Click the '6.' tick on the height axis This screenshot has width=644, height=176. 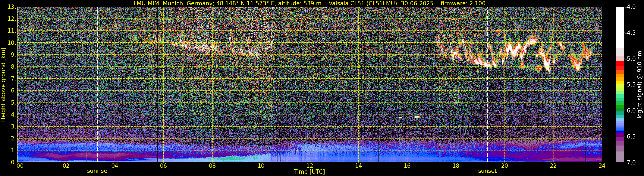pos(13,91)
